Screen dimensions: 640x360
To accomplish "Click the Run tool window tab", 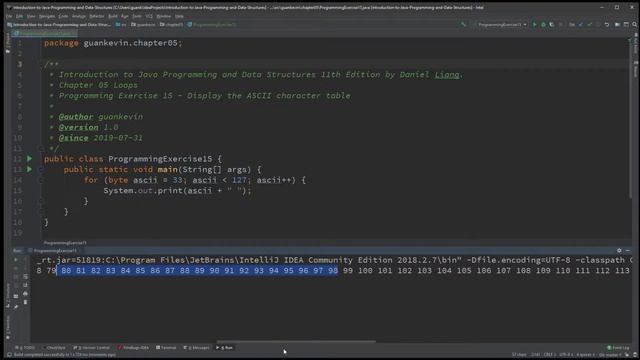I will (x=224, y=348).
